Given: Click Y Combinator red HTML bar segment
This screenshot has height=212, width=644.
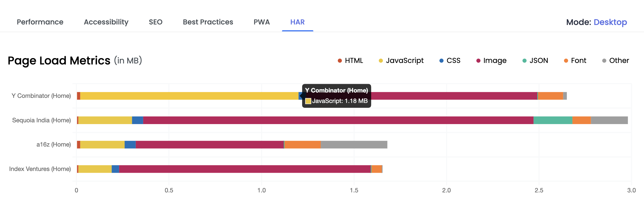Looking at the screenshot, I should tap(78, 96).
